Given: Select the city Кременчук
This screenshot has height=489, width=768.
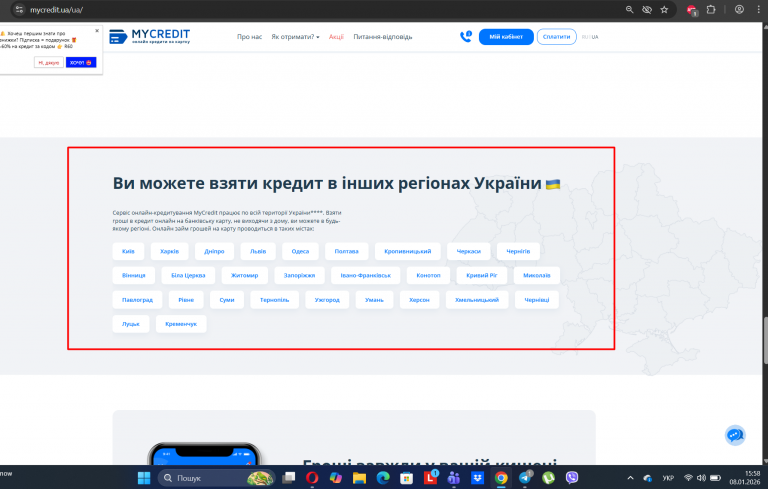Looking at the screenshot, I should pos(181,324).
